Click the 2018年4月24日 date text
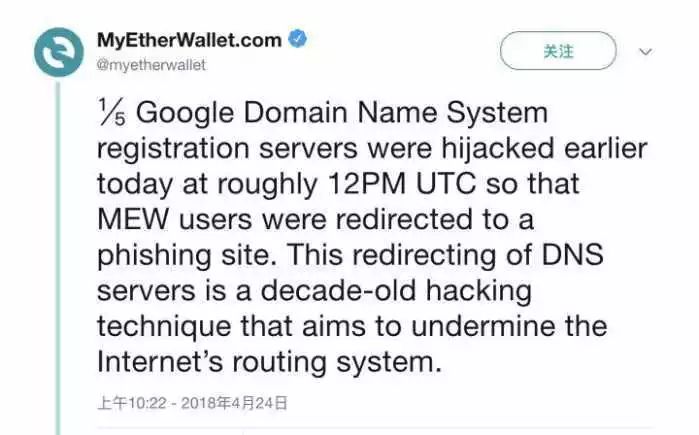 [234, 403]
